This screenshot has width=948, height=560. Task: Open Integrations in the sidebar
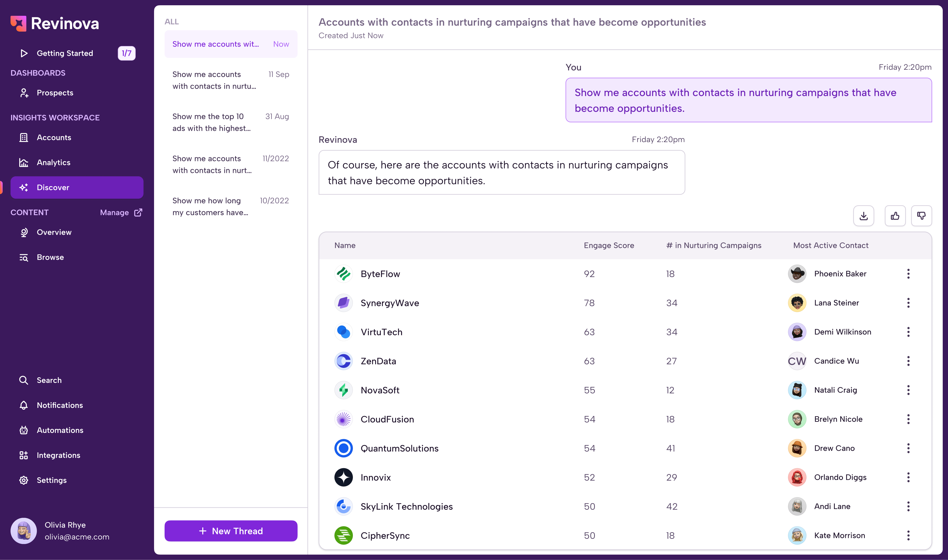coord(58,455)
